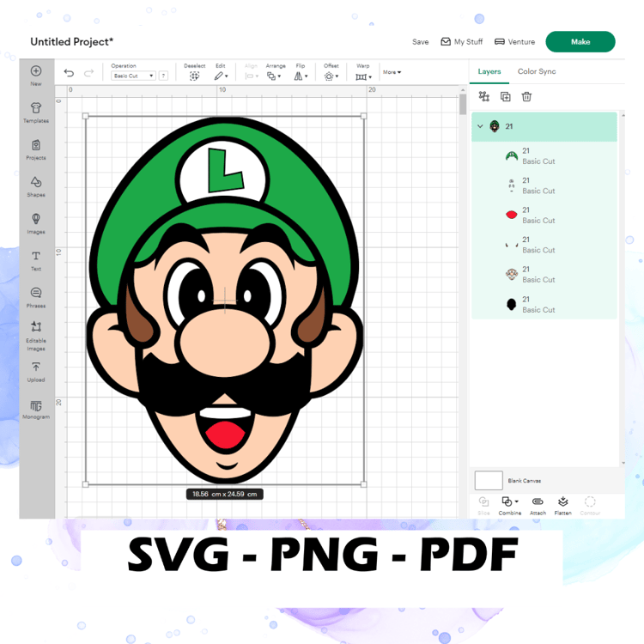The width and height of the screenshot is (644, 644).
Task: Open Editable Images
Action: click(36, 336)
